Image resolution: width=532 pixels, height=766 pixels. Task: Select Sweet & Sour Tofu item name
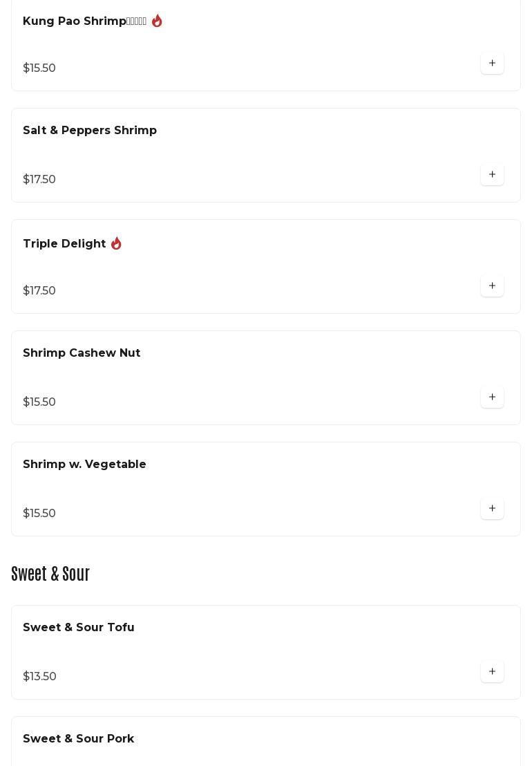[79, 628]
